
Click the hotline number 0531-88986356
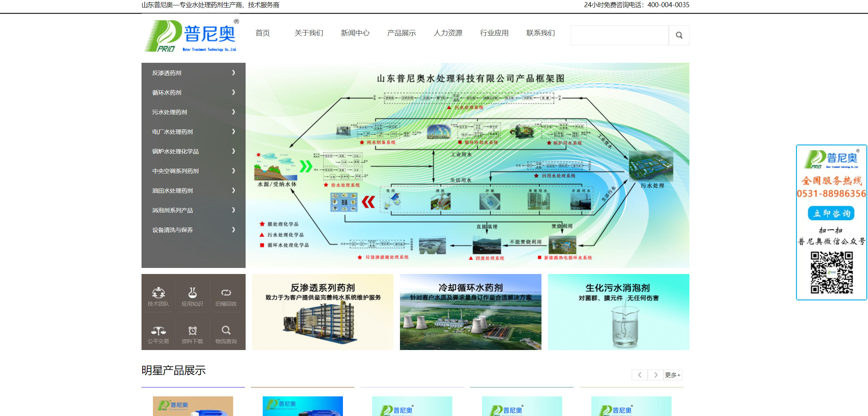[x=831, y=194]
